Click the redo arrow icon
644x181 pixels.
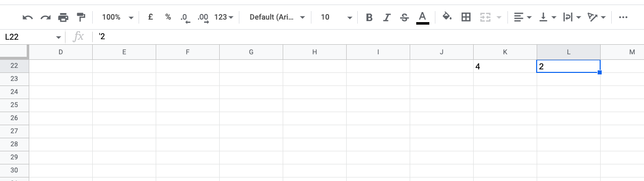[45, 18]
